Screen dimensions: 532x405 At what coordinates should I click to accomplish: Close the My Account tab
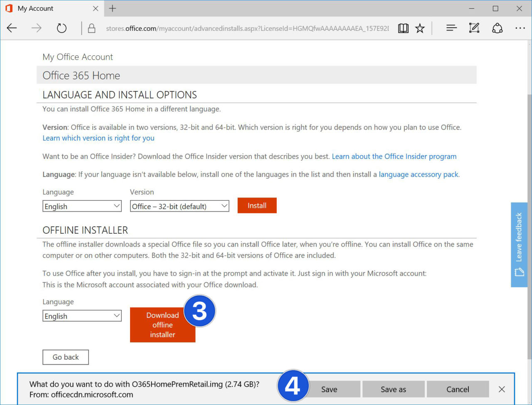pyautogui.click(x=96, y=8)
